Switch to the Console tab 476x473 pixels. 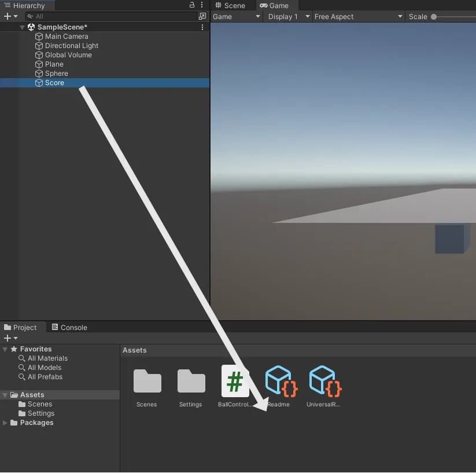69,328
